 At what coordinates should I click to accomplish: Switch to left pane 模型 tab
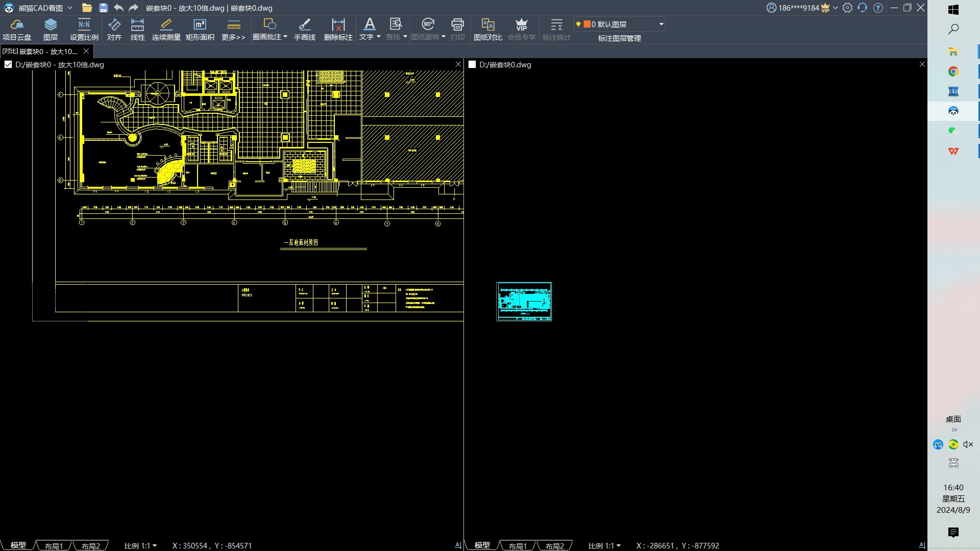pos(18,545)
